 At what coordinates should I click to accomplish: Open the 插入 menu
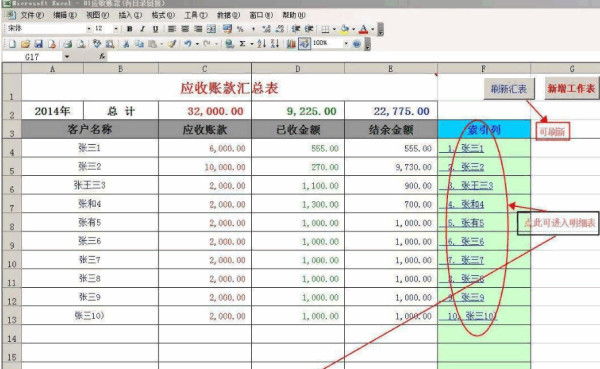point(130,15)
